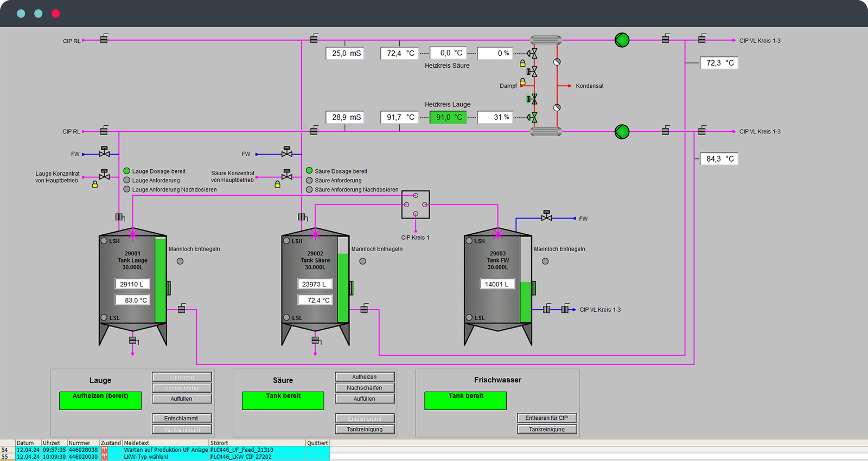Click the FW valve feeding Tank FW
Screen dimensions: 868x461
(x=546, y=217)
